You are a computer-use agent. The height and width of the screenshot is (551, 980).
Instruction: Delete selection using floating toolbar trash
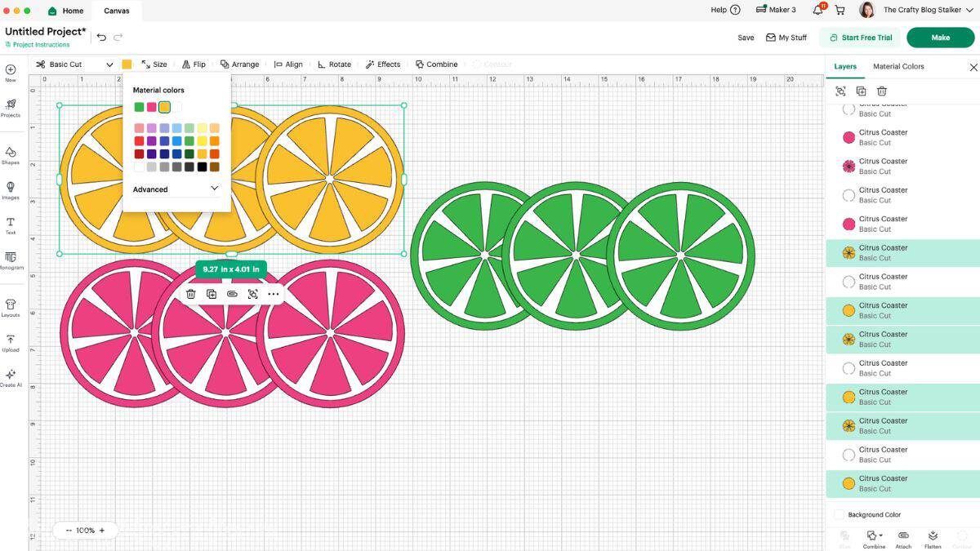(x=190, y=294)
